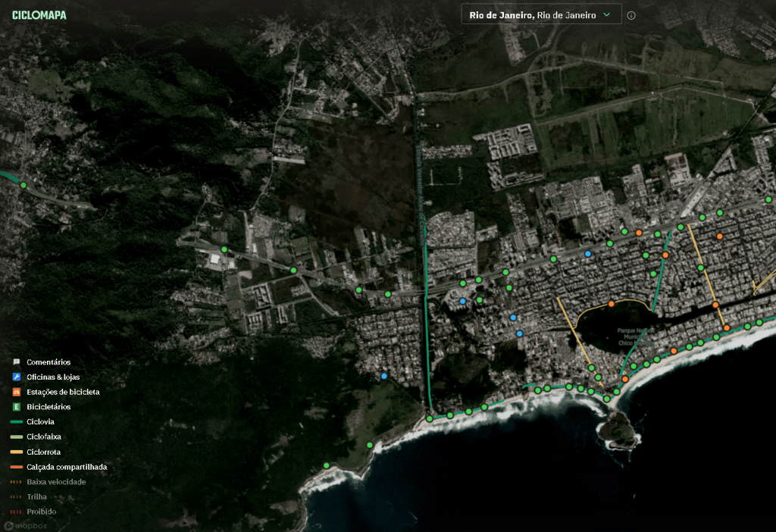Click the Comentários speech bubble icon

point(17,362)
